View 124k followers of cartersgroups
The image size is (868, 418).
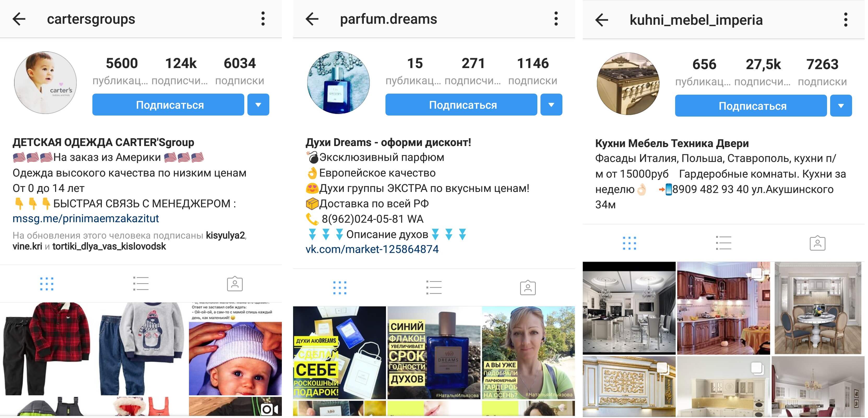point(180,71)
